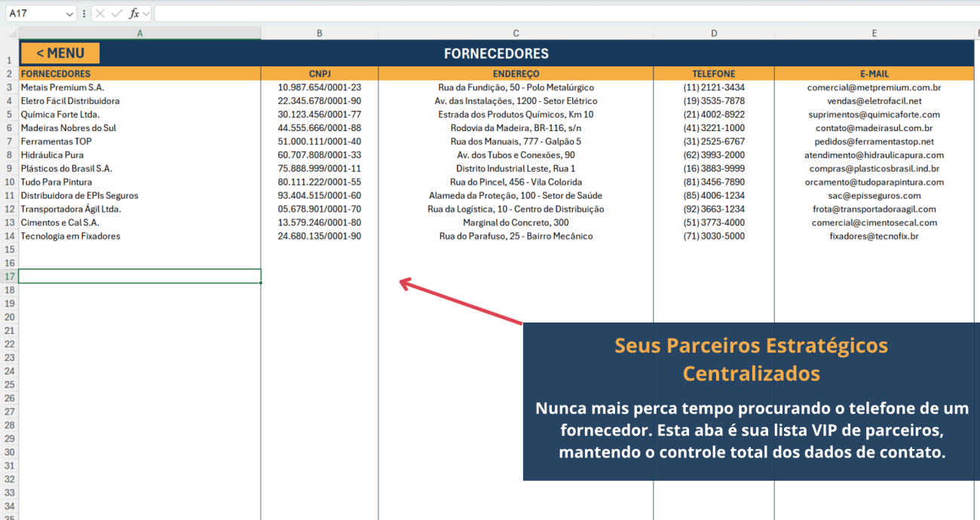Image resolution: width=980 pixels, height=520 pixels.
Task: Click the orange CNPJ header cell
Action: pyautogui.click(x=319, y=73)
